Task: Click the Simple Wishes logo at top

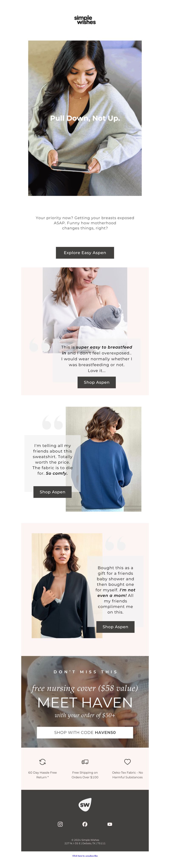Action: click(85, 20)
